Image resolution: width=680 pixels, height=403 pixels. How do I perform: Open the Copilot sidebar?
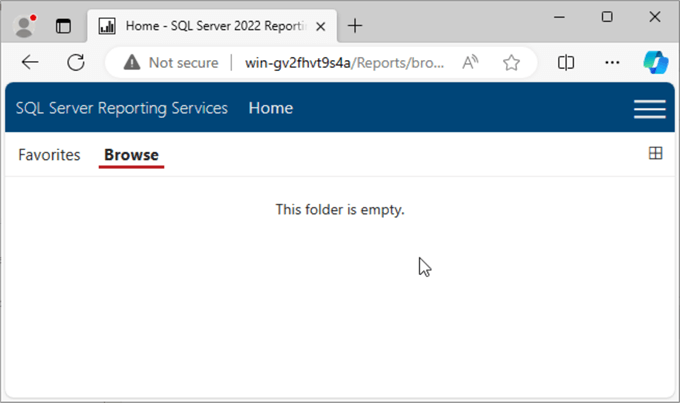coord(655,62)
